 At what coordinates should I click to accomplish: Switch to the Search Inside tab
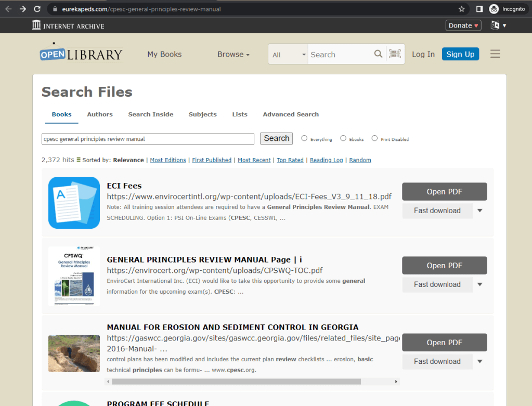151,114
